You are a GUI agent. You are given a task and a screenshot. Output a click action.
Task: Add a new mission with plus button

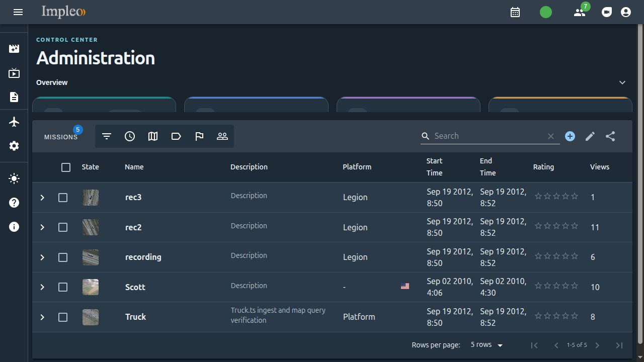(570, 136)
